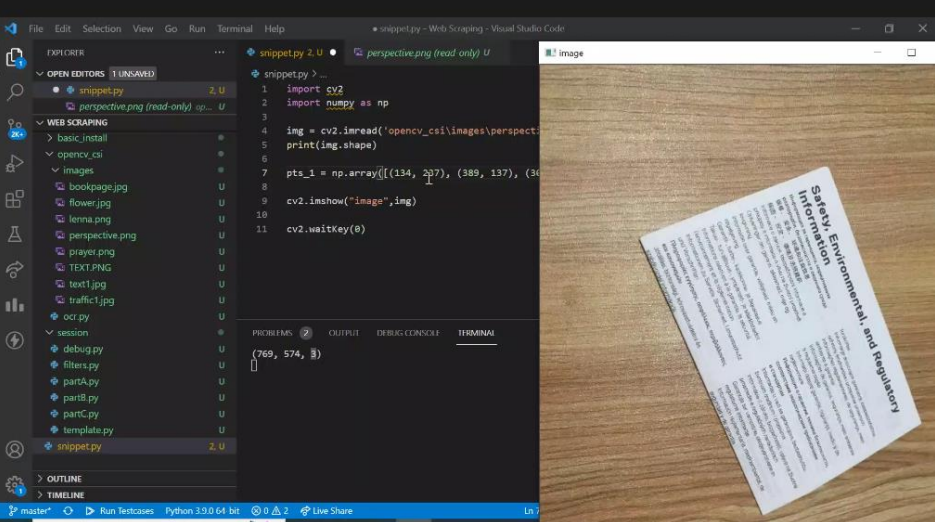Open Run and Debug view
The image size is (935, 522).
click(x=15, y=163)
